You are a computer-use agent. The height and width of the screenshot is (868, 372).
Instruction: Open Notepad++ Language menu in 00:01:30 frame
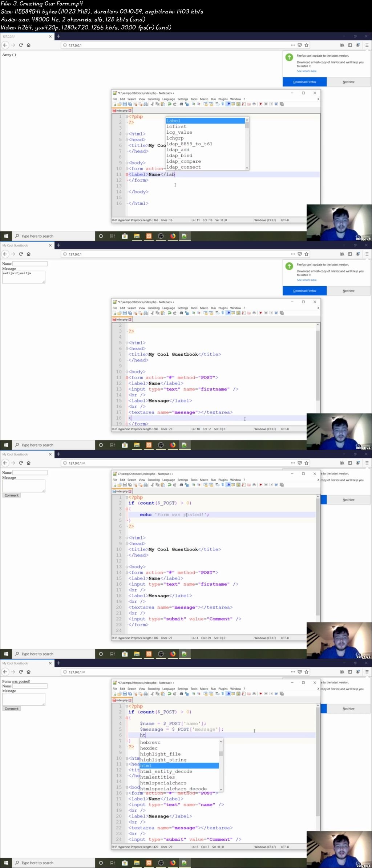pos(168,99)
